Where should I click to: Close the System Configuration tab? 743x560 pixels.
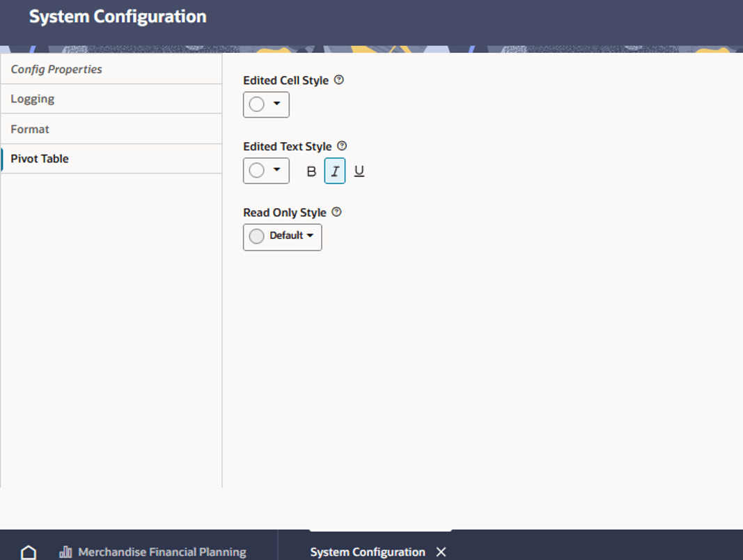(441, 552)
